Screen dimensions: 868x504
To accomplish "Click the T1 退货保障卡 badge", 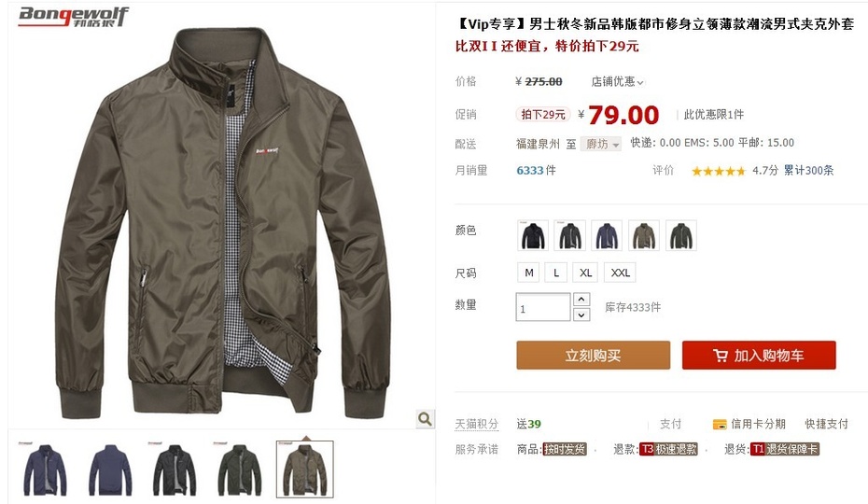I will 784,449.
